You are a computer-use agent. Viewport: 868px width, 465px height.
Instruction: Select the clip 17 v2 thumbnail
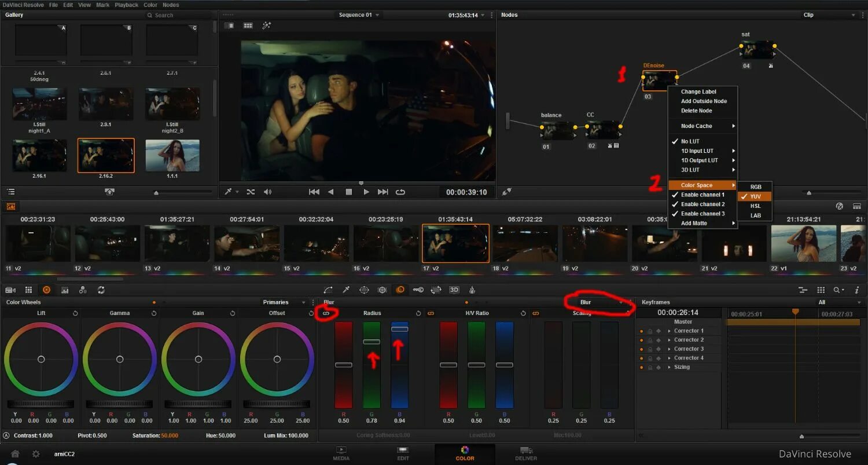pos(455,243)
